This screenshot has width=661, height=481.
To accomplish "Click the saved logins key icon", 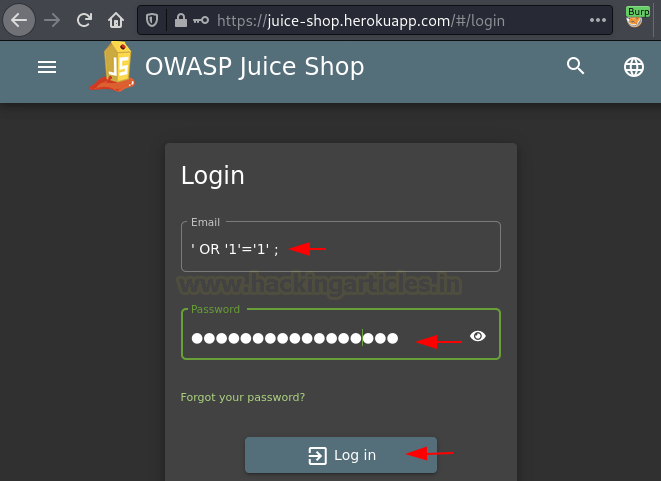I will tap(201, 20).
